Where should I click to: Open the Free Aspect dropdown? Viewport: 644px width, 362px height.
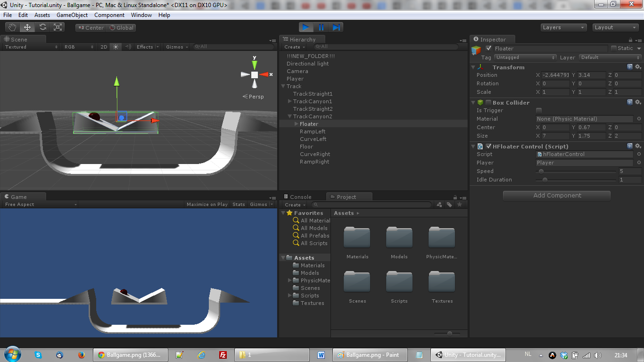40,205
